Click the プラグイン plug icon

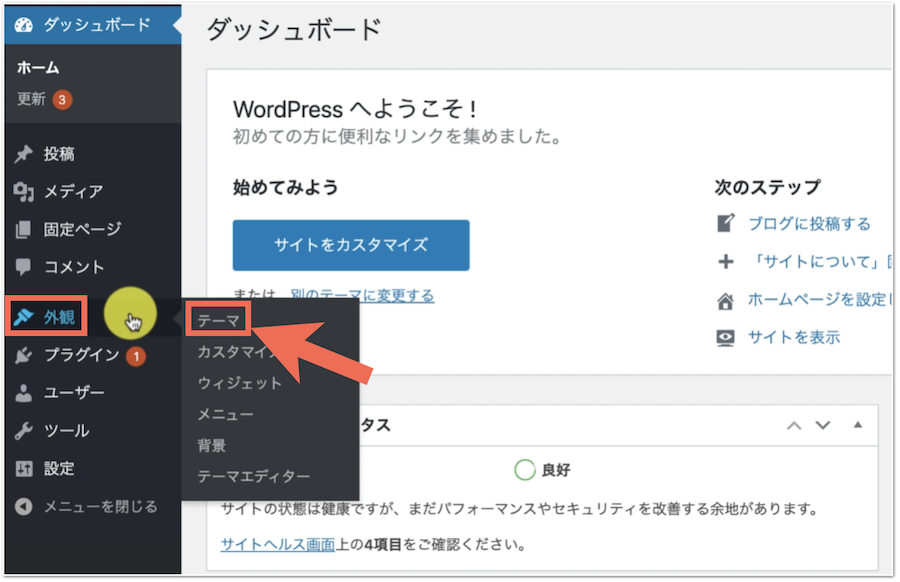(x=25, y=355)
